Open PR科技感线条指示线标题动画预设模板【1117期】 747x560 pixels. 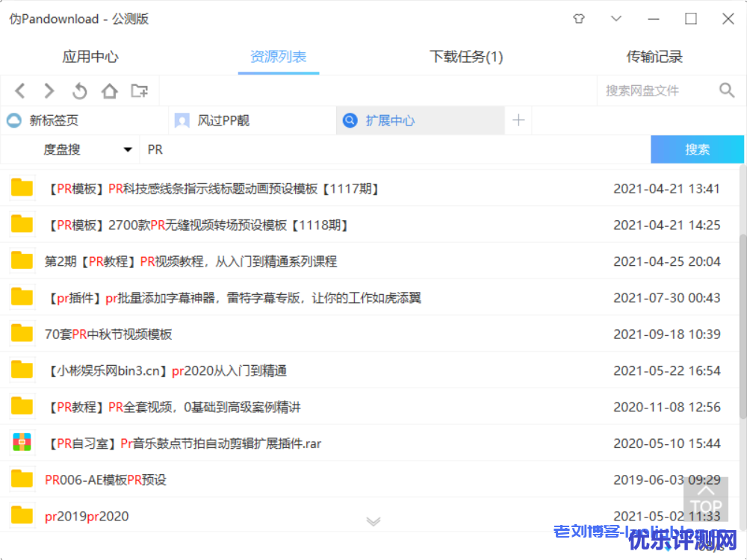tap(213, 189)
